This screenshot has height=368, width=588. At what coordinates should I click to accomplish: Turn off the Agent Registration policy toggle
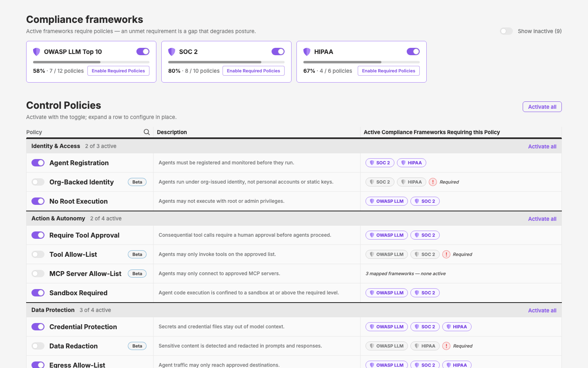coord(38,163)
